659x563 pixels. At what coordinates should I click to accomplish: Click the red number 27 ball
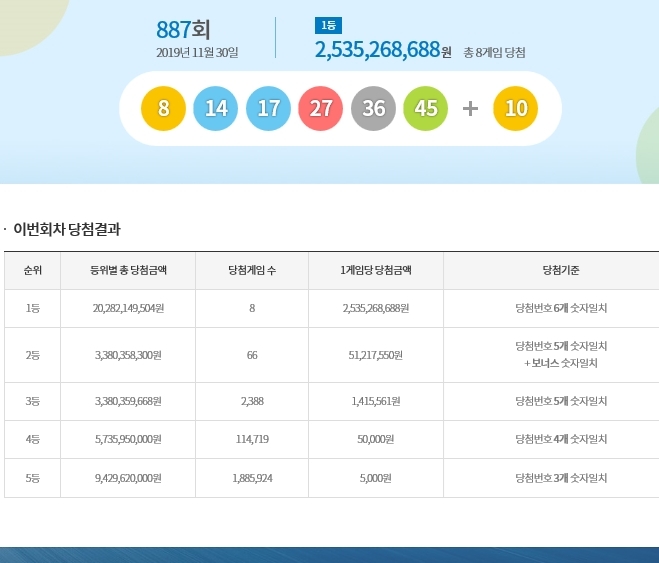tap(321, 109)
